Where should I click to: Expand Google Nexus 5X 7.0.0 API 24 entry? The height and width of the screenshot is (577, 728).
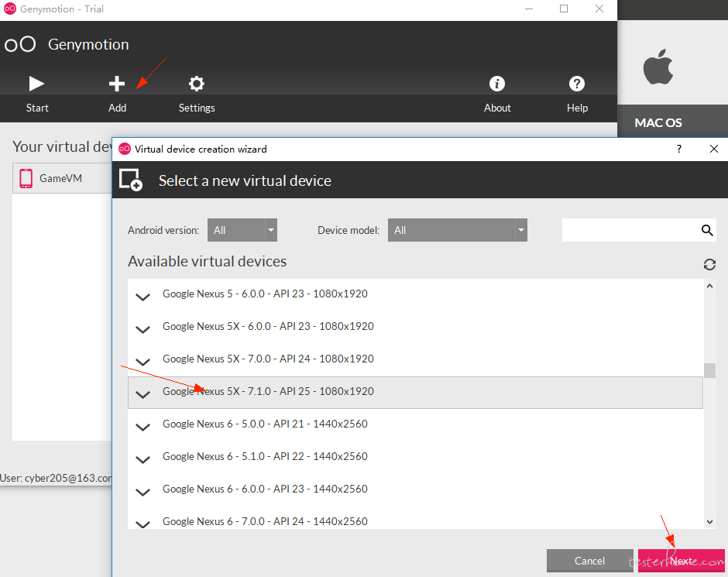click(x=143, y=362)
